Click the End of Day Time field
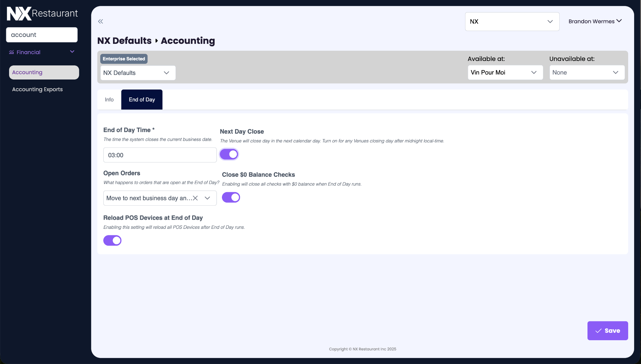The height and width of the screenshot is (364, 641). (160, 155)
